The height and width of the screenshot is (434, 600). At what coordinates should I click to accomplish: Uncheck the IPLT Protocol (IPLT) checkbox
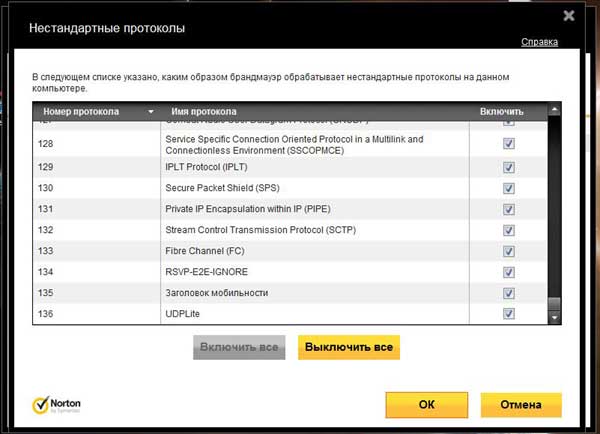coord(509,166)
